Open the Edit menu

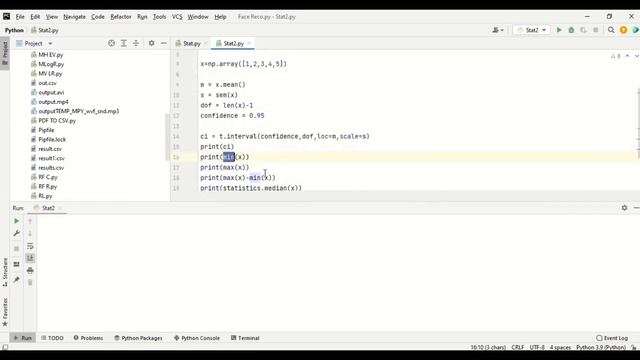coord(35,17)
